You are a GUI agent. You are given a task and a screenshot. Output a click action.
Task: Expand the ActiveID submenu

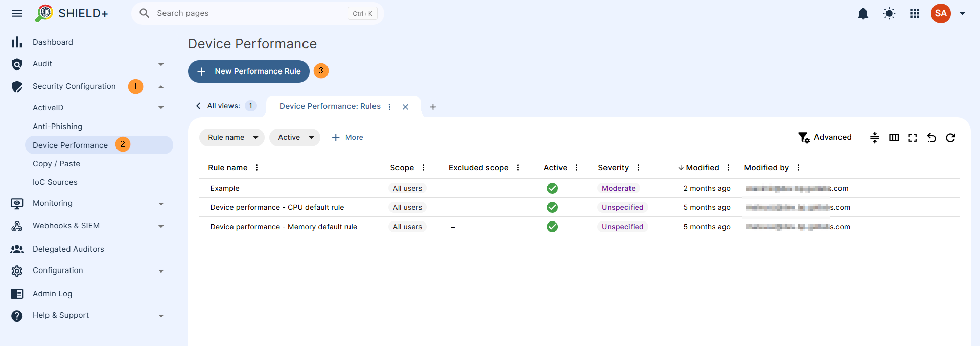[x=161, y=108]
